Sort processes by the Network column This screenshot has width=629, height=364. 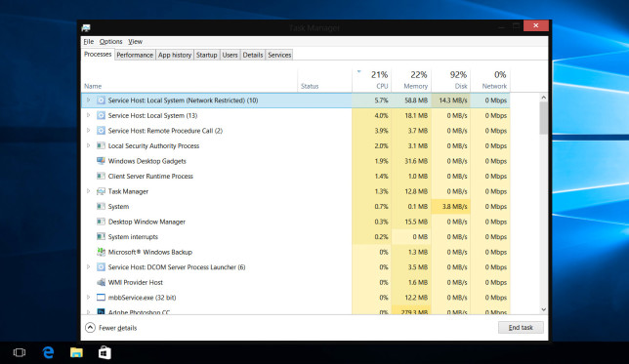tap(490, 80)
